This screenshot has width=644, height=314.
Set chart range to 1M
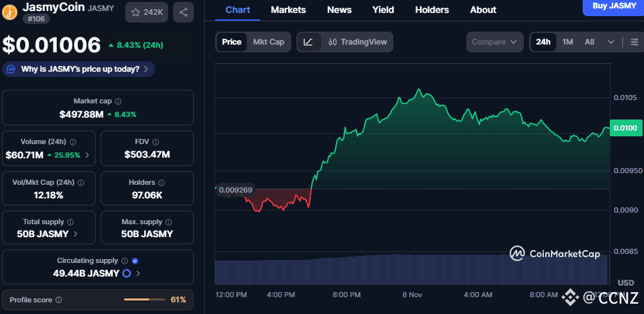tap(568, 42)
